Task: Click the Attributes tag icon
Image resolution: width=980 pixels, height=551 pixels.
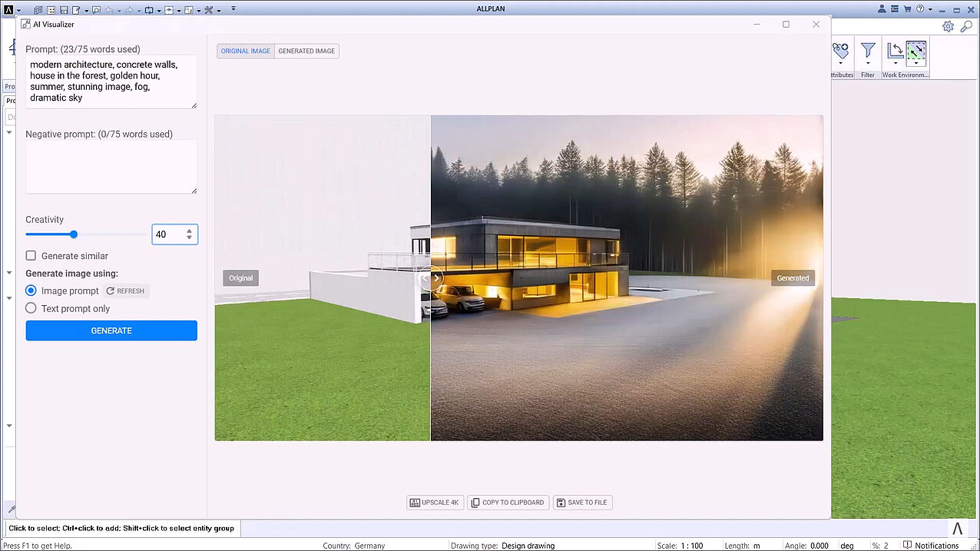Action: 840,51
